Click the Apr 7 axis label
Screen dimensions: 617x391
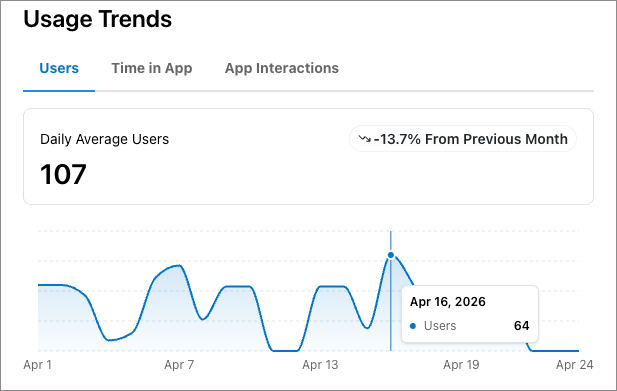(x=179, y=365)
